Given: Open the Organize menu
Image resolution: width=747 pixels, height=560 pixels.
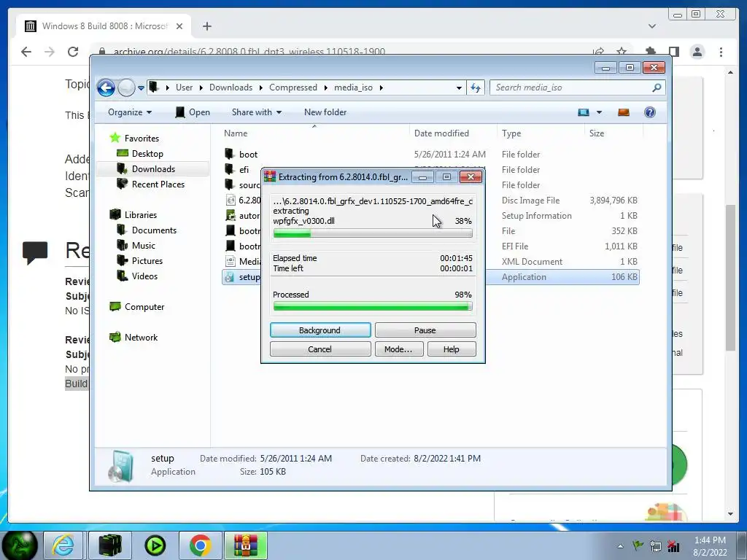Looking at the screenshot, I should coord(130,112).
